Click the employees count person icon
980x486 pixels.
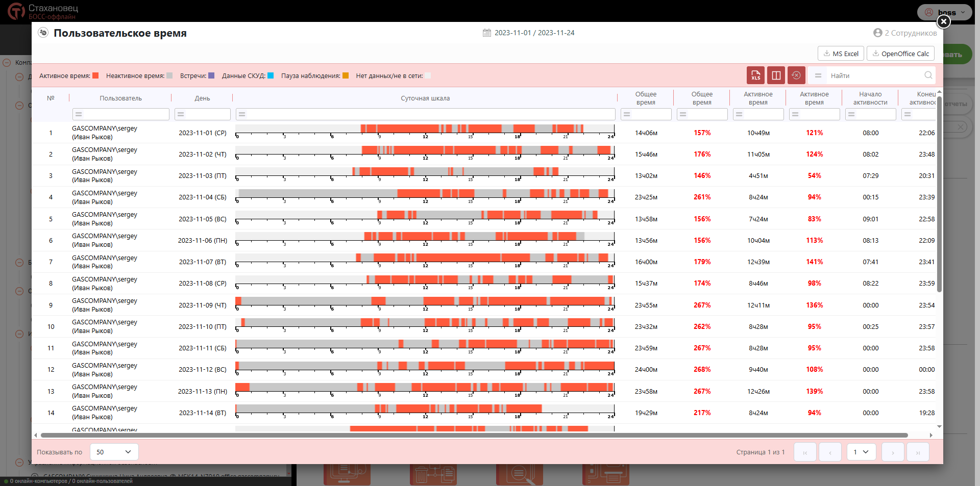pyautogui.click(x=877, y=33)
